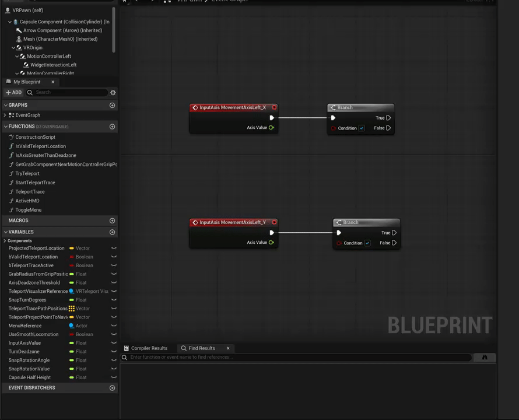Collapse the VARIABLES section
Viewport: 519px width, 420px height.
pos(6,232)
